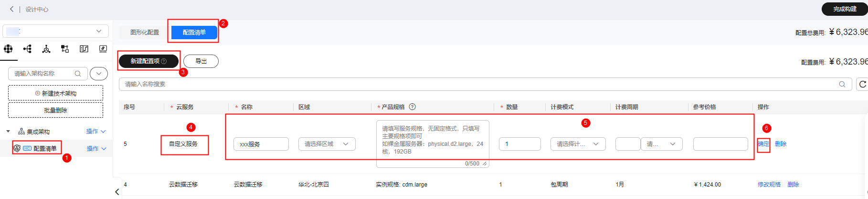The height and width of the screenshot is (199, 868).
Task: Switch to the 图形化配置 tab
Action: coord(145,33)
